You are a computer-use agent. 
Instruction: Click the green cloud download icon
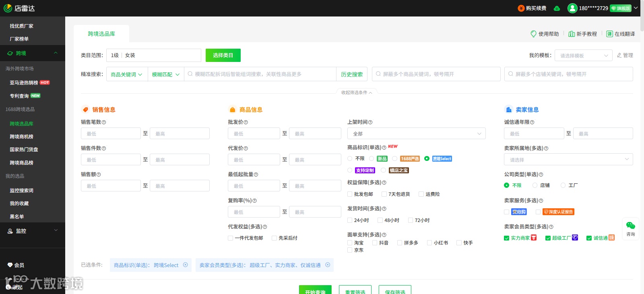[x=557, y=8]
